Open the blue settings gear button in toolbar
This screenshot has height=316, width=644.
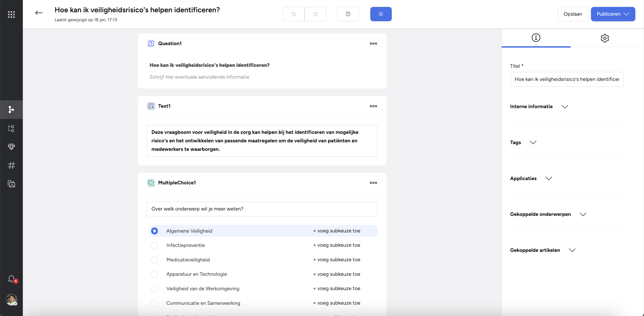(381, 14)
